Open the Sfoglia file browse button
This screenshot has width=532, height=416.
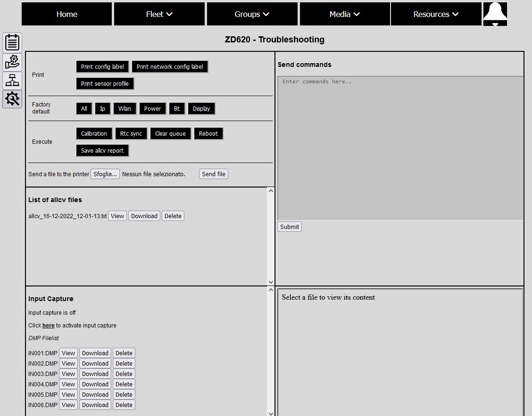click(x=105, y=174)
